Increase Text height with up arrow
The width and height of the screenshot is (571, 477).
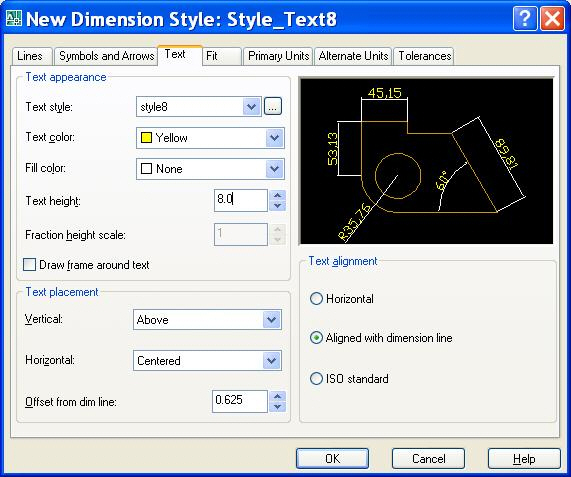pyautogui.click(x=277, y=196)
